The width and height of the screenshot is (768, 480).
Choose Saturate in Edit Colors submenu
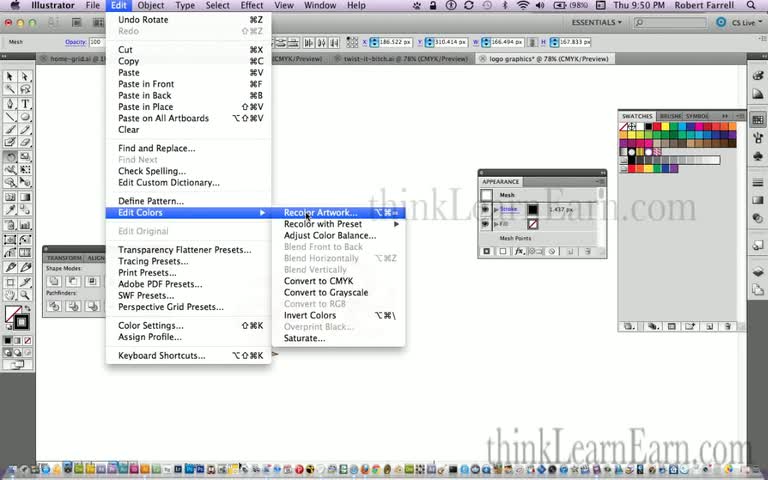tap(338, 338)
